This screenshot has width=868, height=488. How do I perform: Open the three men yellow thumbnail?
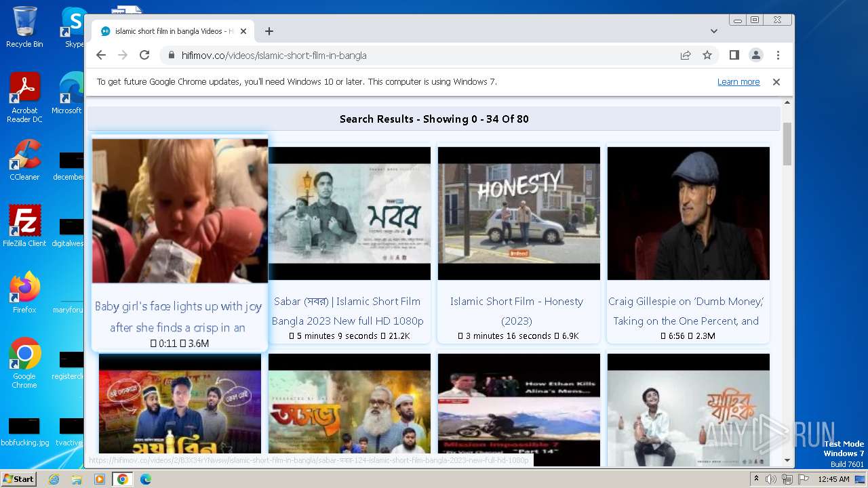[x=180, y=403]
